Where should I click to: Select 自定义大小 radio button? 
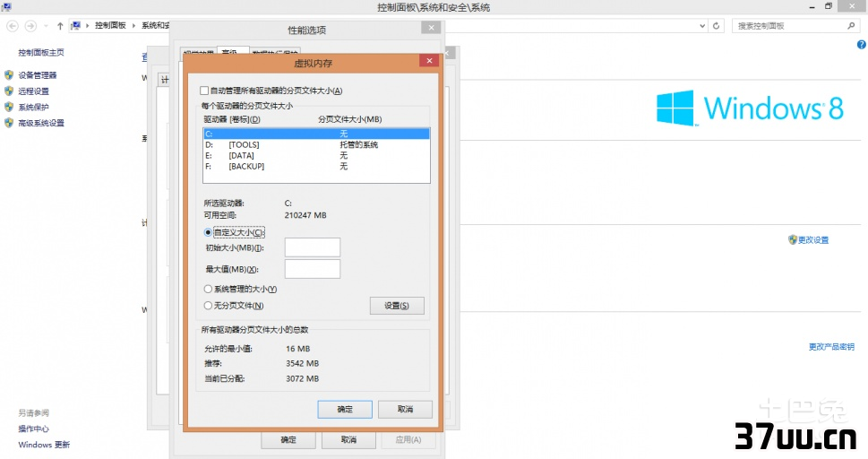[x=208, y=232]
